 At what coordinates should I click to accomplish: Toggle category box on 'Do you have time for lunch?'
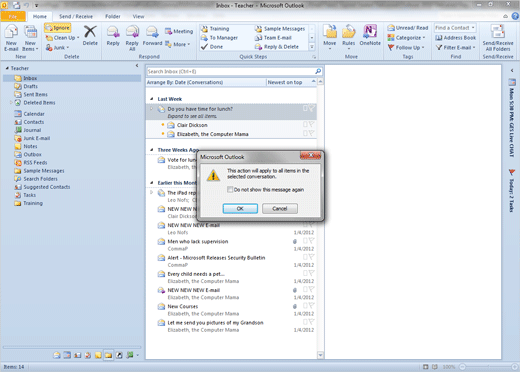tap(305, 108)
